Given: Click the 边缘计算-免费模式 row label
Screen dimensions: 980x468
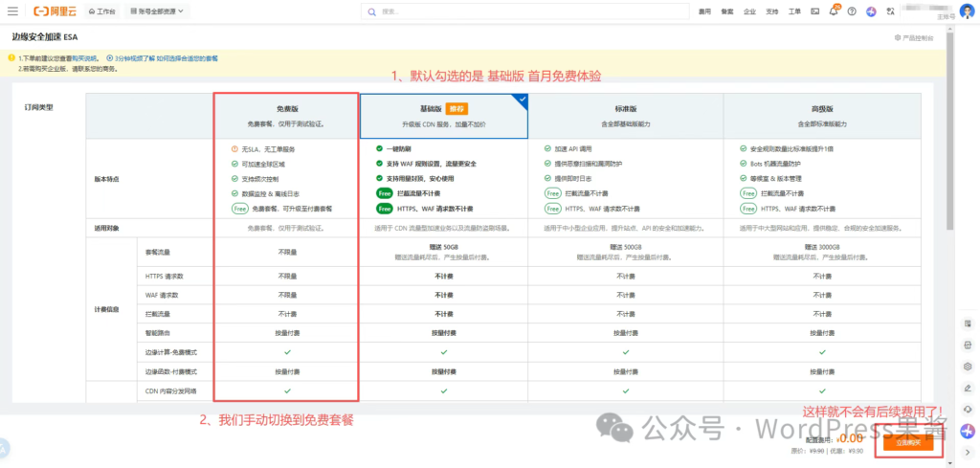Looking at the screenshot, I should 170,352.
